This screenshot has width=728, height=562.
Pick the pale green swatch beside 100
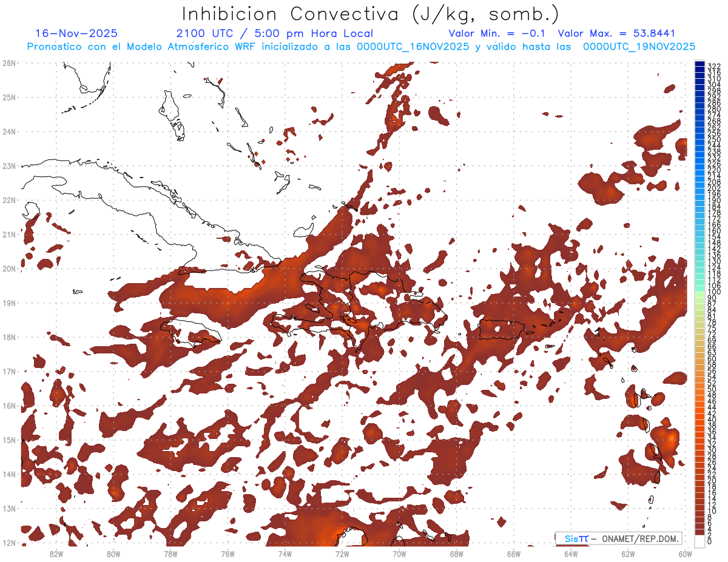click(700, 294)
